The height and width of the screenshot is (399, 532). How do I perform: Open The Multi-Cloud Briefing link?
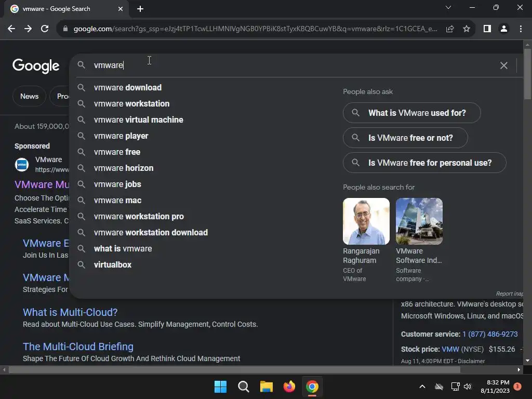click(78, 347)
